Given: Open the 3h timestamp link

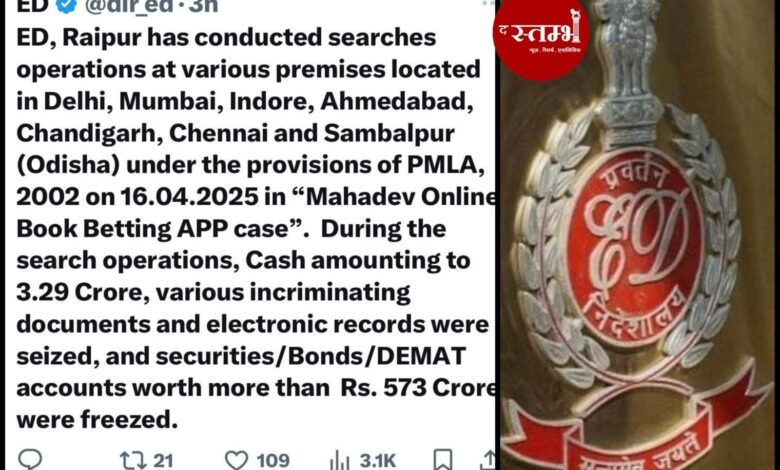Looking at the screenshot, I should tap(203, 5).
